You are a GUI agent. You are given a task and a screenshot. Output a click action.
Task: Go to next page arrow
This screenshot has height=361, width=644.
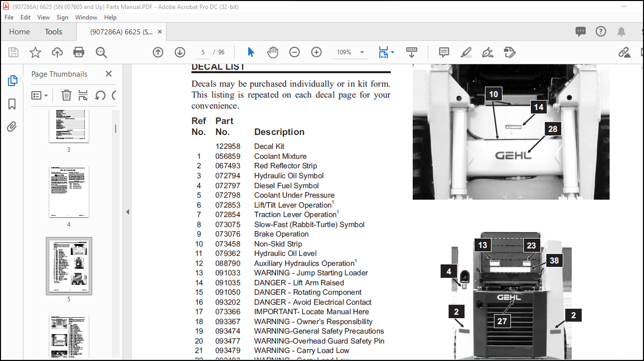(180, 52)
